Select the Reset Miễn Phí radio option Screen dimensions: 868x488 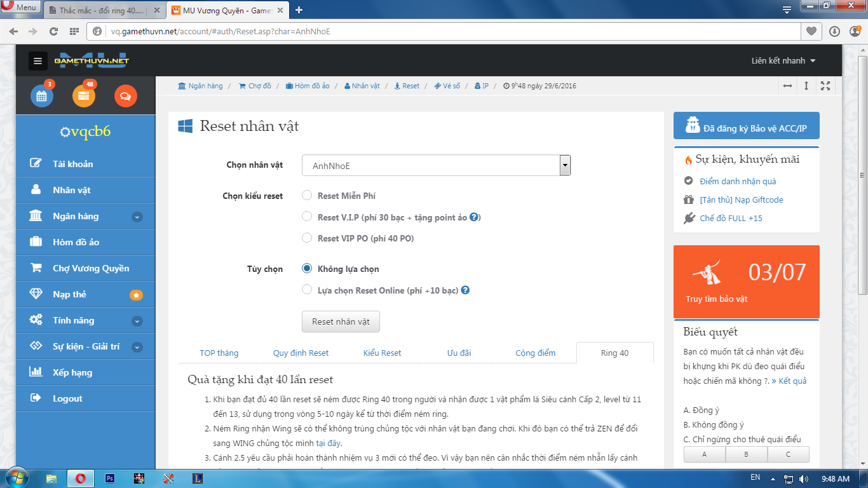[307, 196]
